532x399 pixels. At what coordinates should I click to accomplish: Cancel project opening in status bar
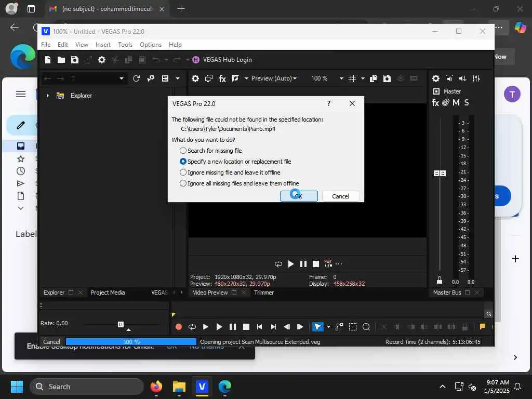(51, 342)
